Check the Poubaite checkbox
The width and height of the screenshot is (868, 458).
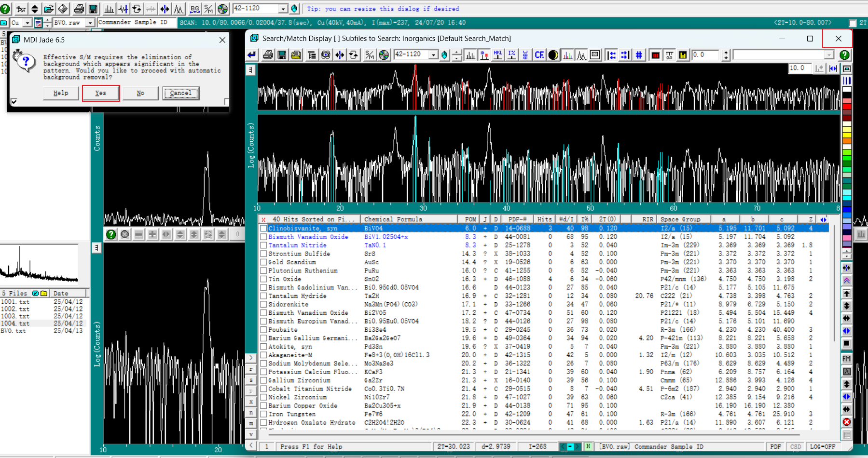click(x=263, y=330)
